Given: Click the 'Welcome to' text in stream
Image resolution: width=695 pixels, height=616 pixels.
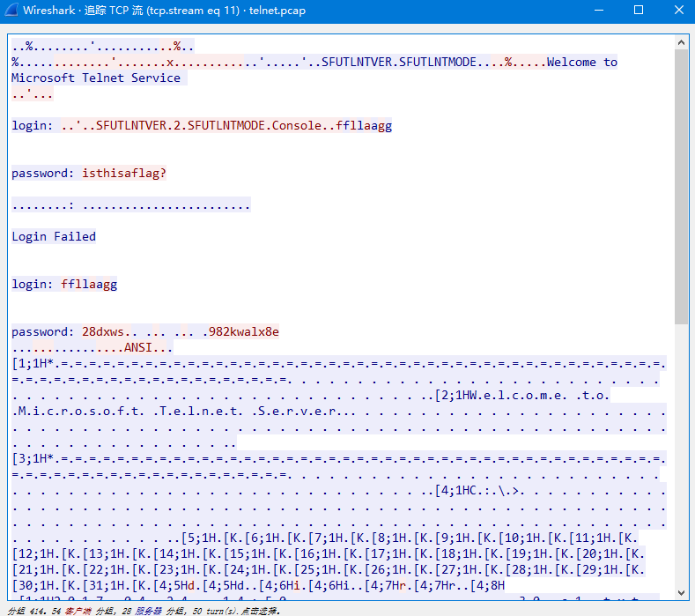Looking at the screenshot, I should 581,62.
